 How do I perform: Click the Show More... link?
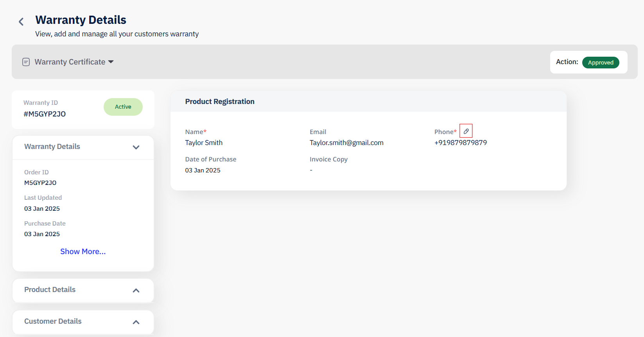[83, 251]
